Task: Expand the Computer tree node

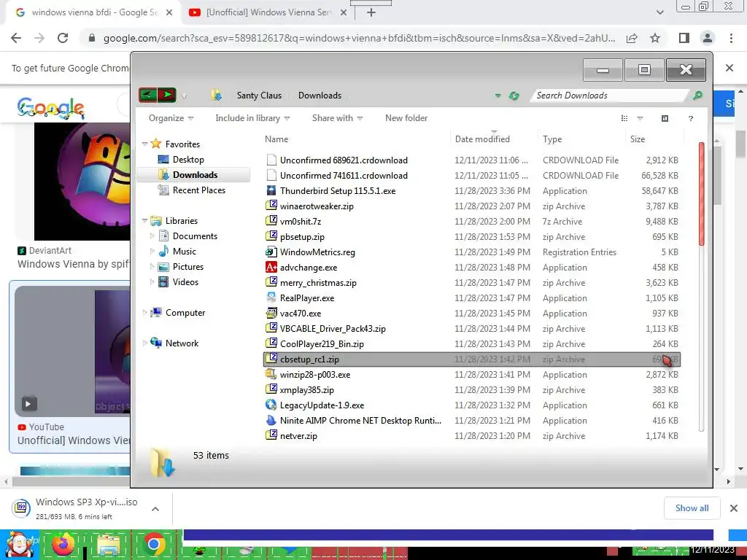Action: pyautogui.click(x=145, y=312)
